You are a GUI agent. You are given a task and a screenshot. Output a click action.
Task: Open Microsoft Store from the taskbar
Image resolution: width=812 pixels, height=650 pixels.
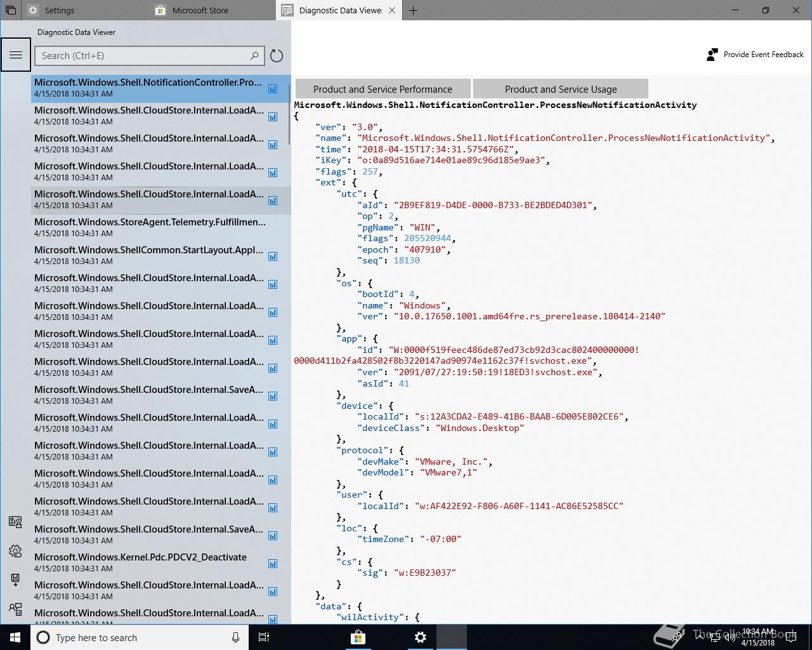[358, 637]
